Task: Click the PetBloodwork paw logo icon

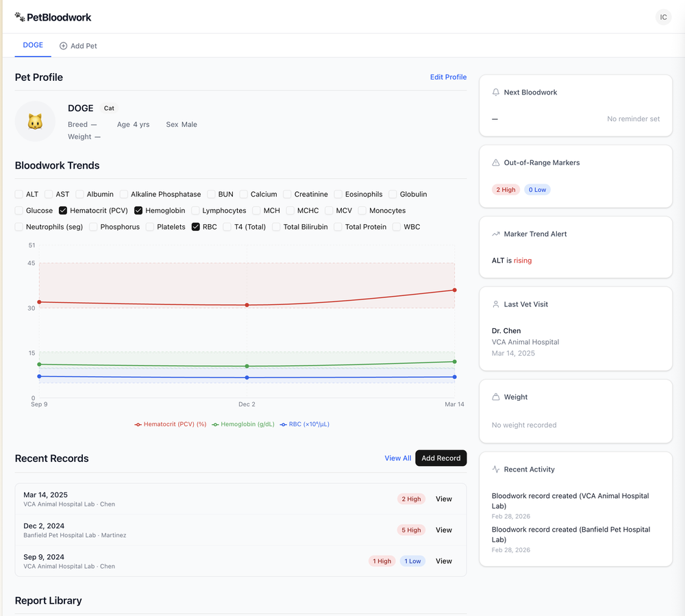Action: click(x=20, y=17)
